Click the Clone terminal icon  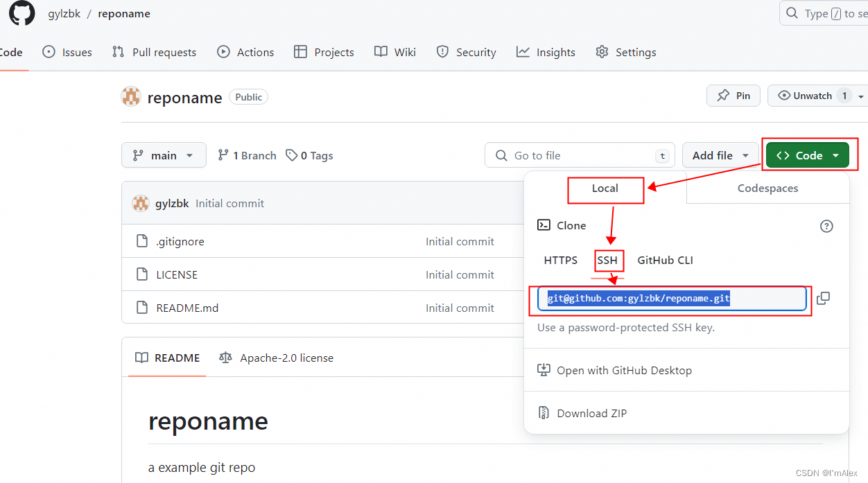point(544,225)
